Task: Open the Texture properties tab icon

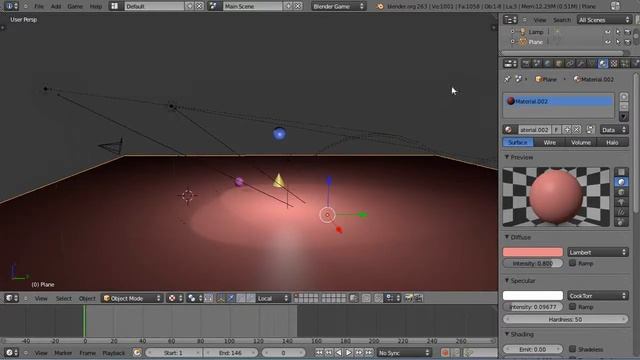Action: [x=613, y=63]
